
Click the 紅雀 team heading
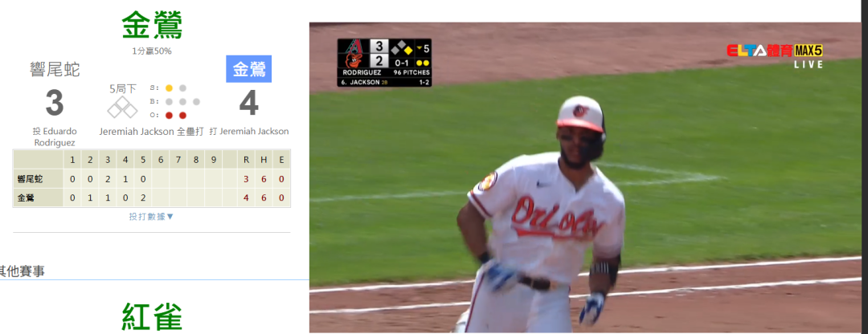point(152,317)
